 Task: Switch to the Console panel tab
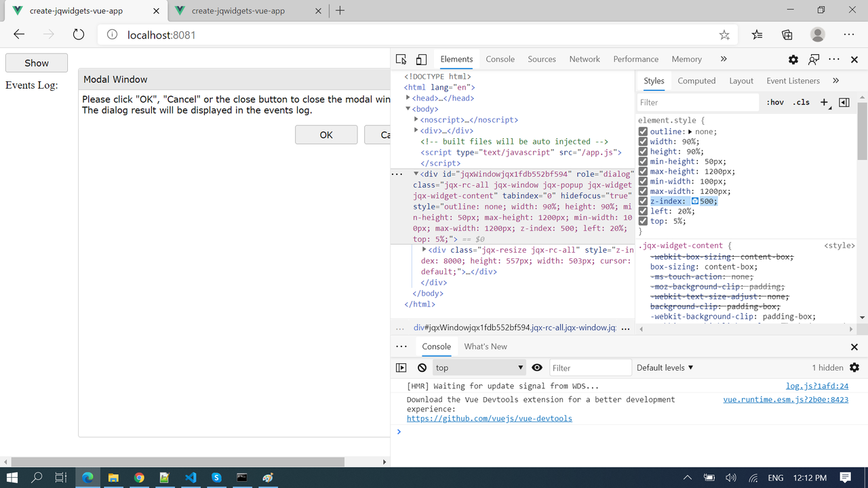coord(500,60)
